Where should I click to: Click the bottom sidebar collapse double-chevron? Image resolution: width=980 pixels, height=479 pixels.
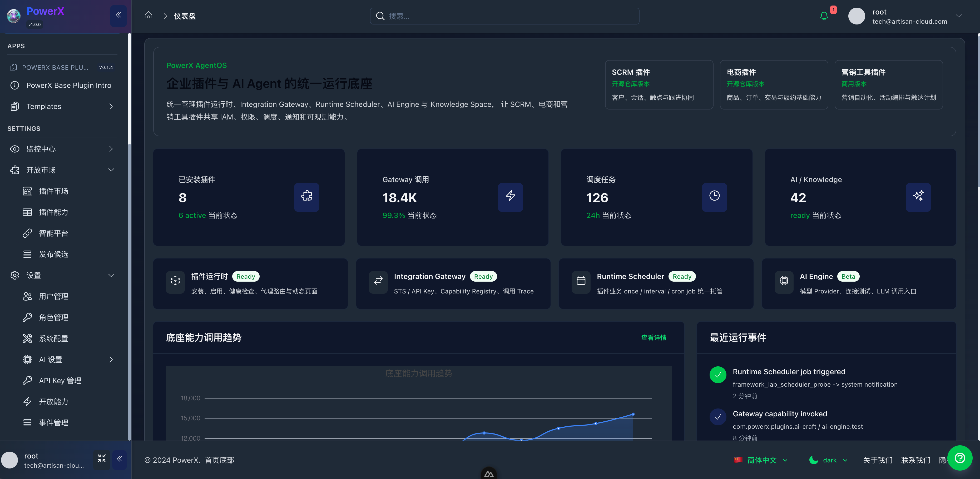(x=120, y=459)
